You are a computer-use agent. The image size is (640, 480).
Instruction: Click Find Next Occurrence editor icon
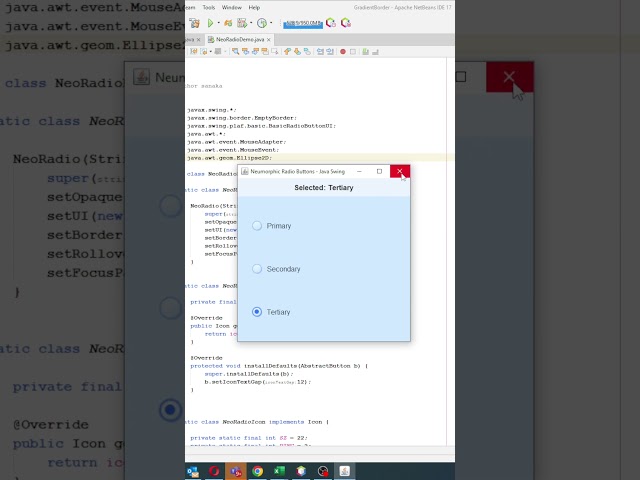click(255, 51)
